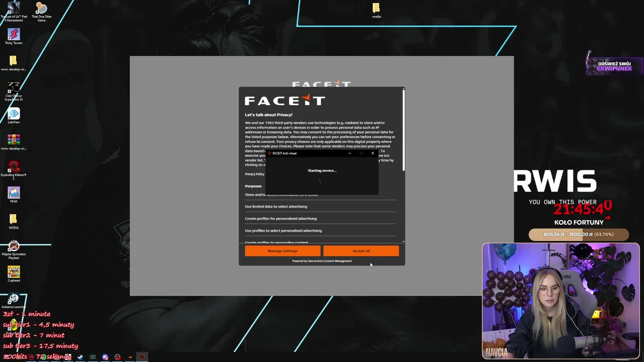
Task: Open the noalbs folder on desktop
Action: pos(376,11)
